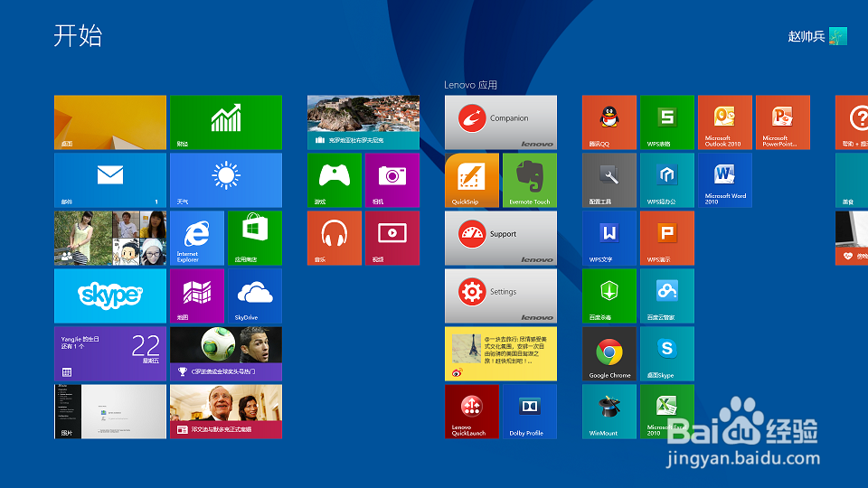Open the News tile with 邓文迪 headline

pos(226,412)
